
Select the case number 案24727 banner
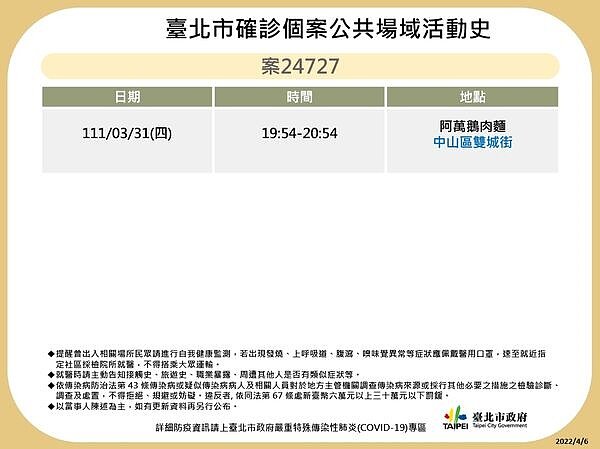pos(300,66)
